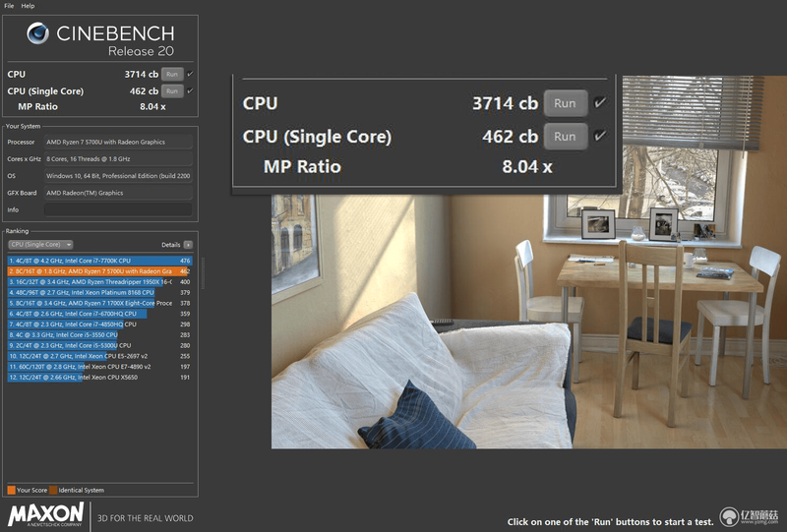Image resolution: width=787 pixels, height=532 pixels.
Task: Select ranking row Intel Xeon CPU E7-4890 v2
Action: 99,367
